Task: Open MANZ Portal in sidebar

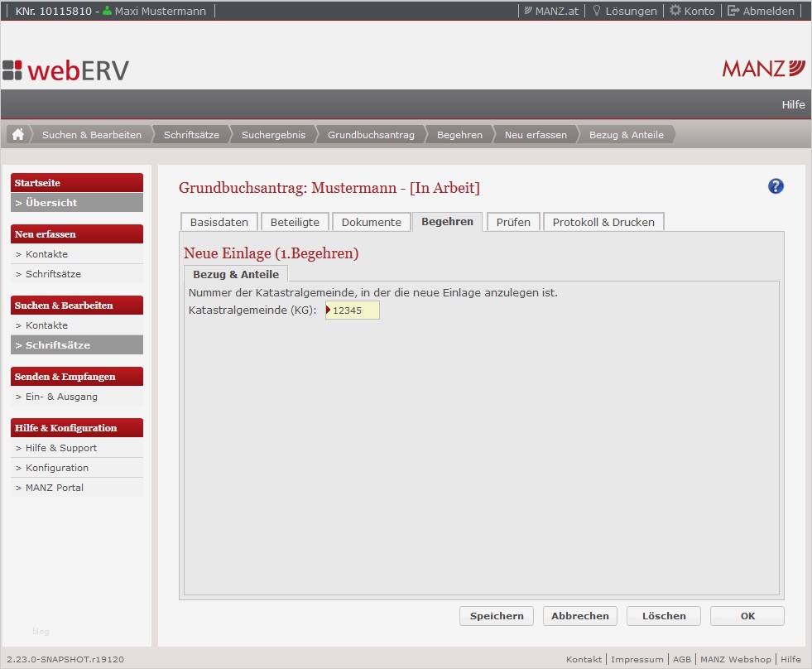Action: 77,487
